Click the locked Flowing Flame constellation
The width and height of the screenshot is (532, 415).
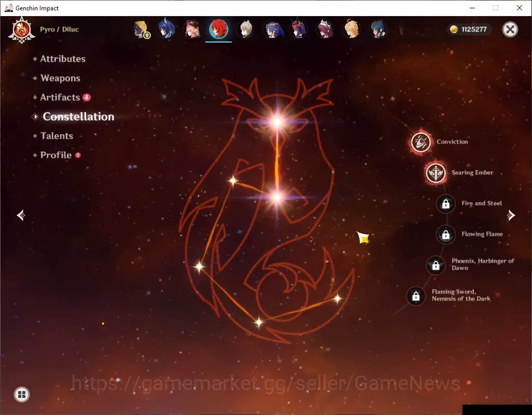click(x=445, y=235)
